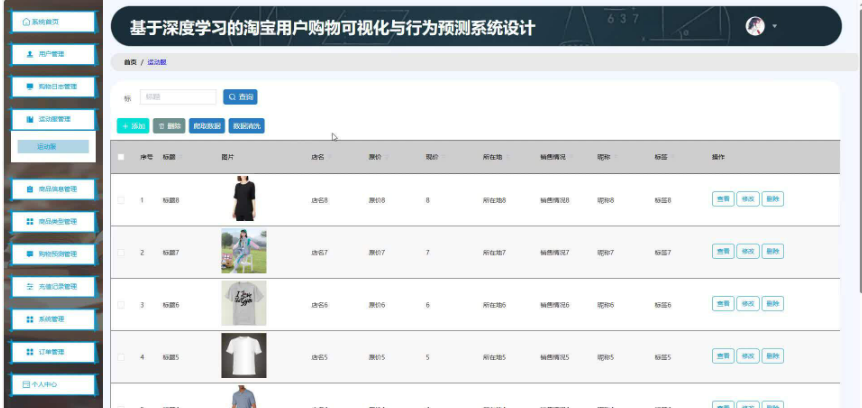The height and width of the screenshot is (408, 862).
Task: Click 修改 for the 标题5 row
Action: [x=748, y=356]
